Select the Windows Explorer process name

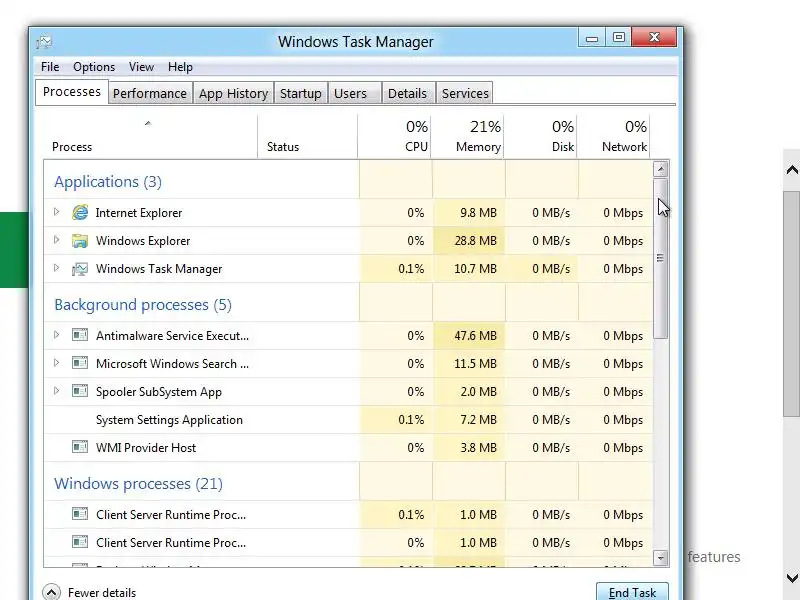click(143, 241)
